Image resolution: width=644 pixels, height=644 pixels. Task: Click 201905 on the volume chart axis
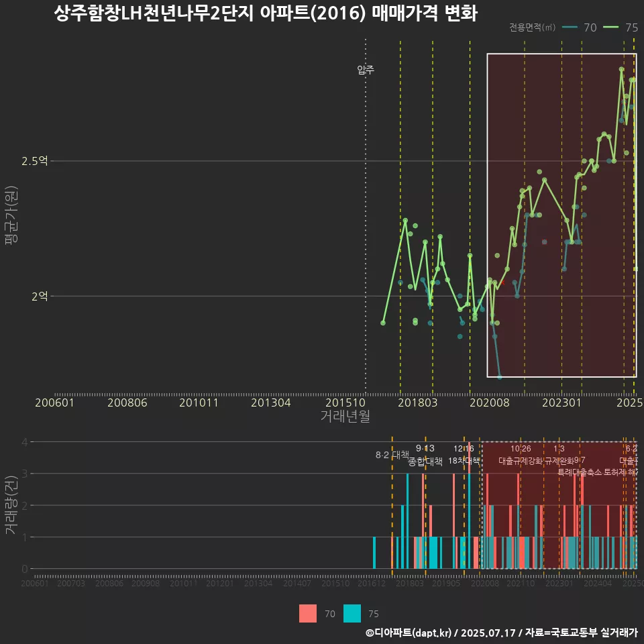(x=446, y=583)
